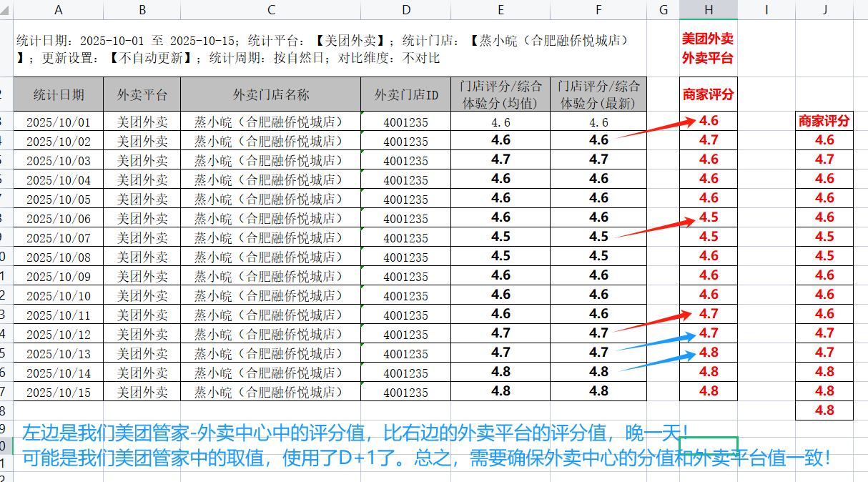Select column header H
The image size is (868, 482).
708,9
